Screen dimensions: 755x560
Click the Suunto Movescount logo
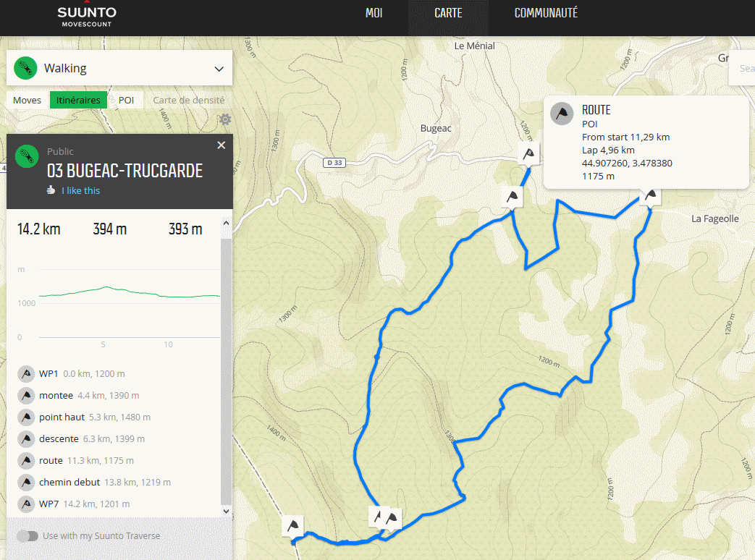coord(87,16)
